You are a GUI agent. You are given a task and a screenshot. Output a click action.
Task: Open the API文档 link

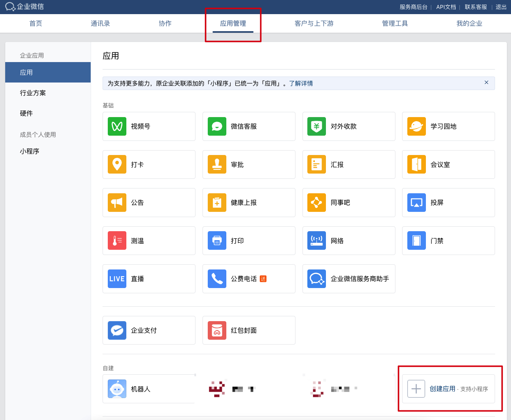(x=446, y=7)
